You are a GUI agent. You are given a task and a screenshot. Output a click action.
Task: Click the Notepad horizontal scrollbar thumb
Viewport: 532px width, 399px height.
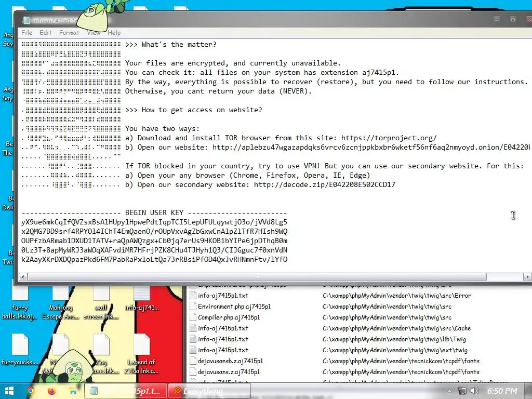point(257,277)
